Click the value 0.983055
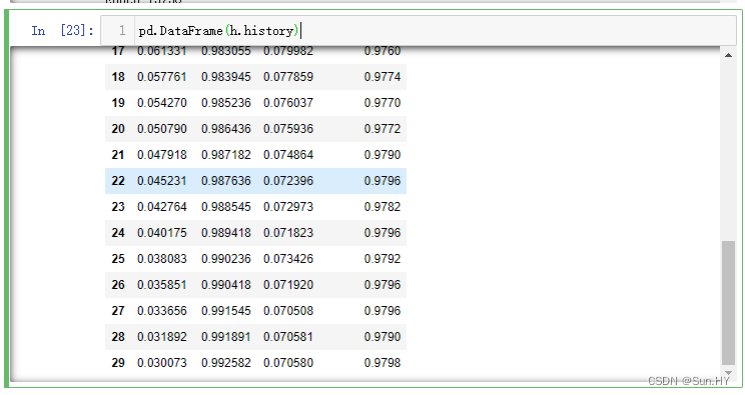This screenshot has height=395, width=745. click(226, 51)
